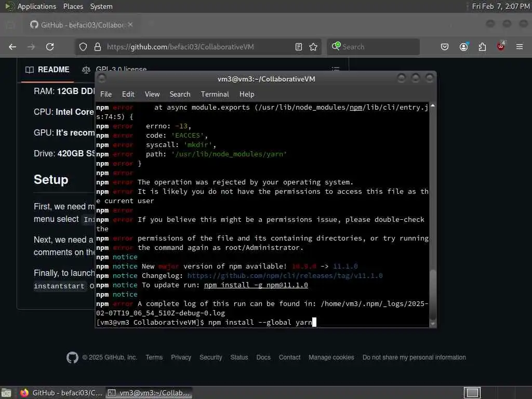The image size is (532, 399).
Task: Open terminal Help menu
Action: [x=247, y=95]
